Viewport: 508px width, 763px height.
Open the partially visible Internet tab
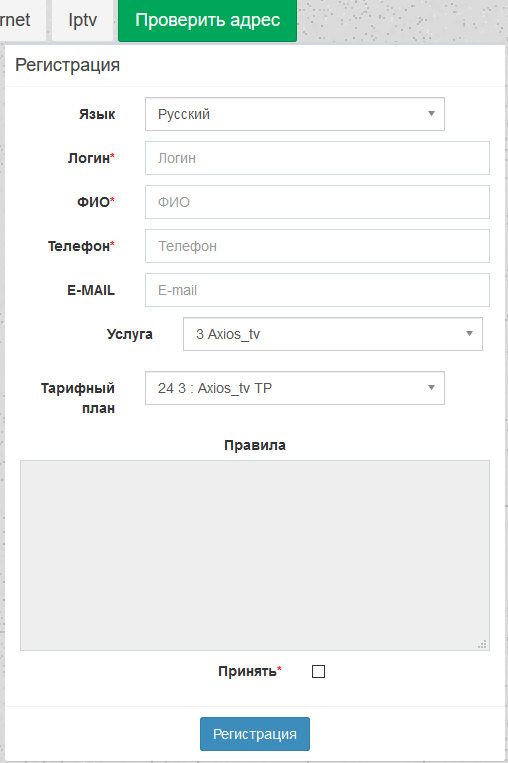point(22,20)
